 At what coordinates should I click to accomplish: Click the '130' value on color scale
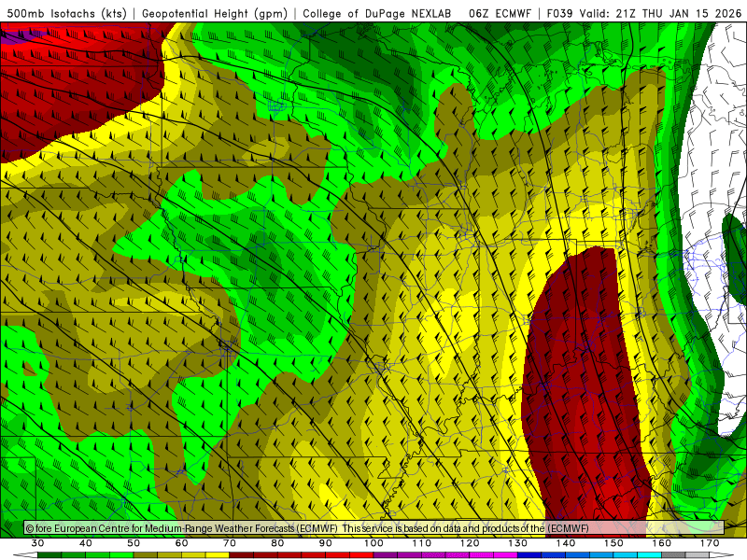518,543
